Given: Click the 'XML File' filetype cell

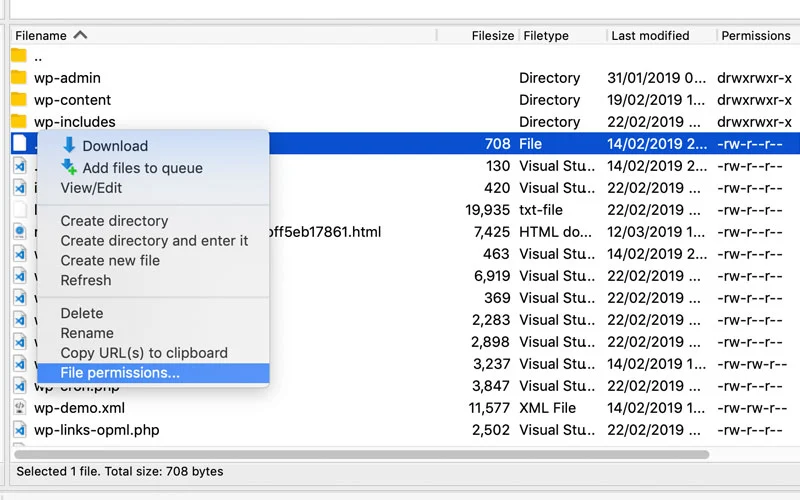Looking at the screenshot, I should pos(547,408).
